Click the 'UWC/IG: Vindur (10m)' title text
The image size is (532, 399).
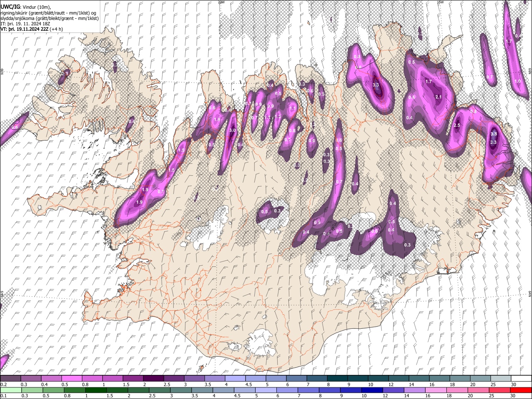pyautogui.click(x=27, y=7)
